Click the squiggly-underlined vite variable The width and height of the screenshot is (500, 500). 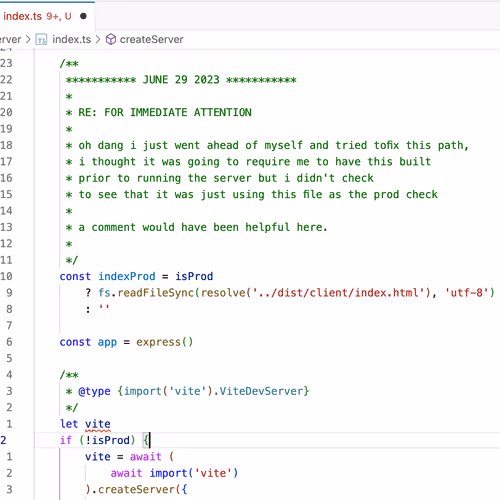coord(97,424)
